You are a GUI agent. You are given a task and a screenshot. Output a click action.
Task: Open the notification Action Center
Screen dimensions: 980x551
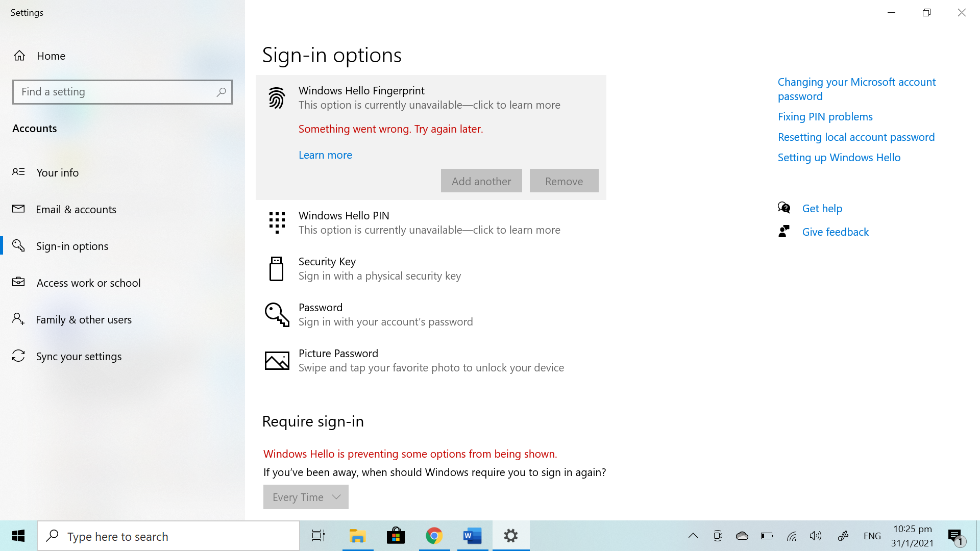(955, 537)
